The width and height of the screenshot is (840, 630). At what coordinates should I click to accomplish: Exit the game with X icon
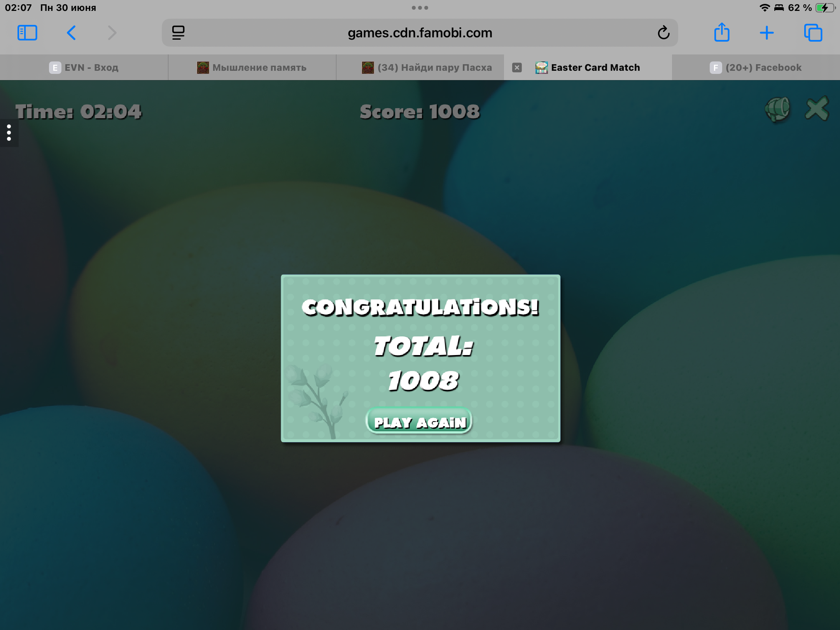coord(817,109)
